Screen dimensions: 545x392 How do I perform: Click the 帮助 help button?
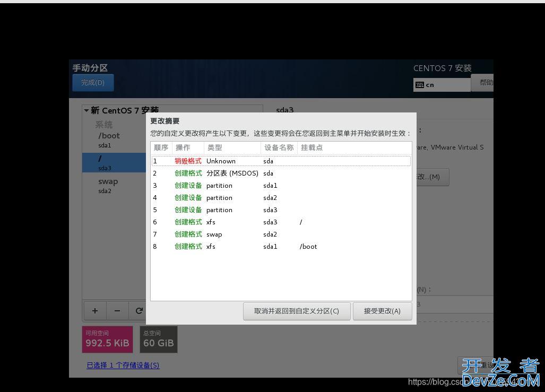[x=482, y=83]
